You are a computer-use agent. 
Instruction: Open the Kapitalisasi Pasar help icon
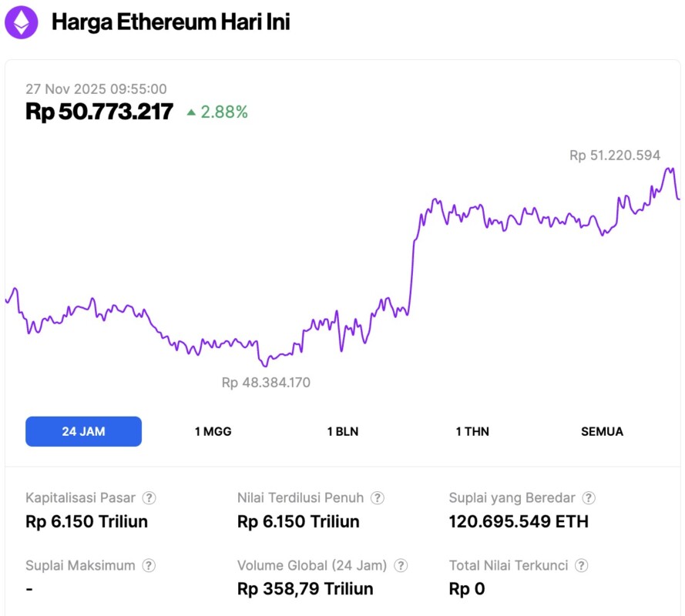[149, 498]
